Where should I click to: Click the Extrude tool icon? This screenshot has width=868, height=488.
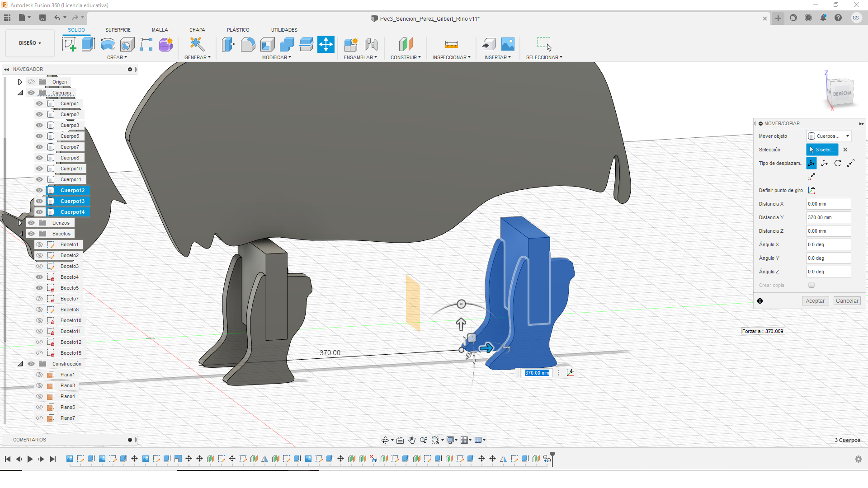coord(88,44)
